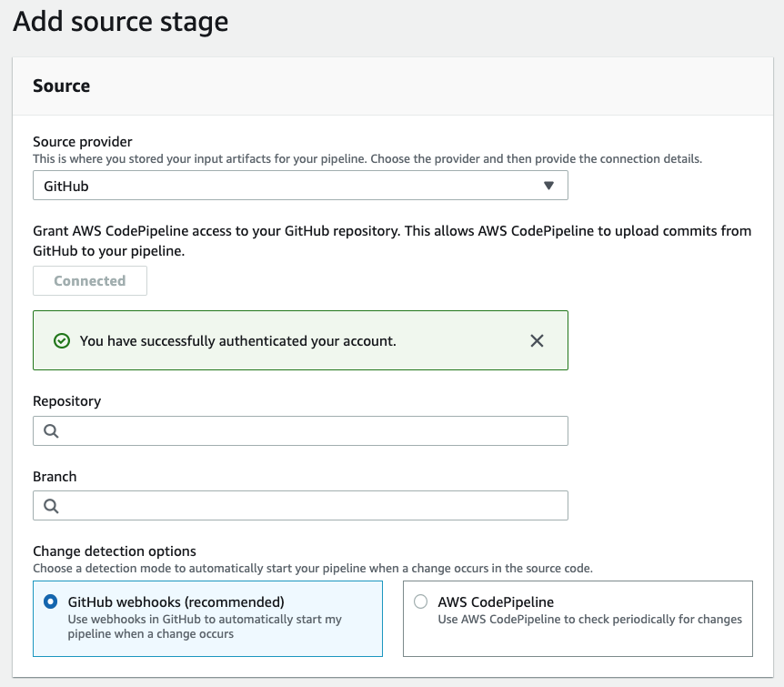Click the Branch search magnifier icon
Image resolution: width=784 pixels, height=687 pixels.
(x=50, y=506)
